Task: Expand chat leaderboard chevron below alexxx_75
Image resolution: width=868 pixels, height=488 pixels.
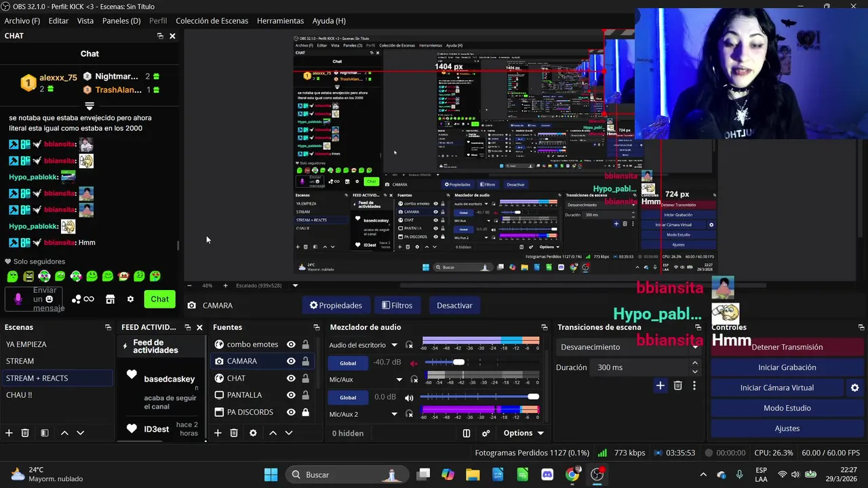Action: 89,106
